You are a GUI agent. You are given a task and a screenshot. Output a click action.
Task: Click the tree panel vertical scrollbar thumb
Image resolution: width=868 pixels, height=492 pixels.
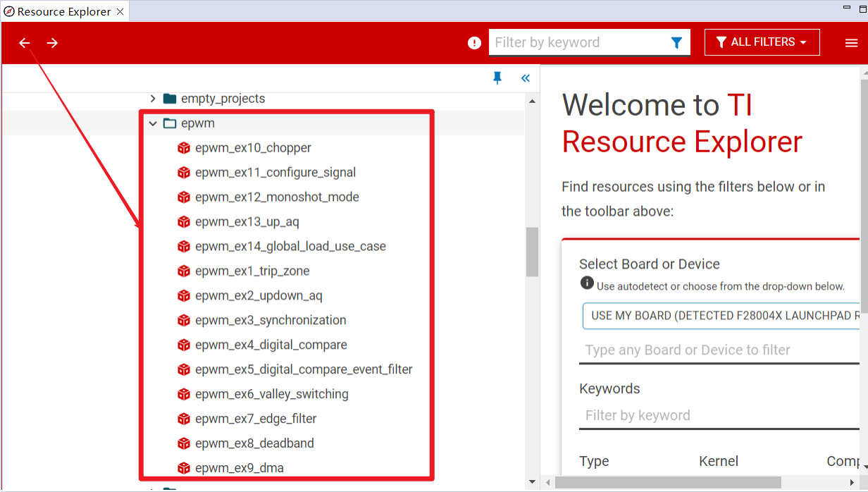click(x=532, y=252)
